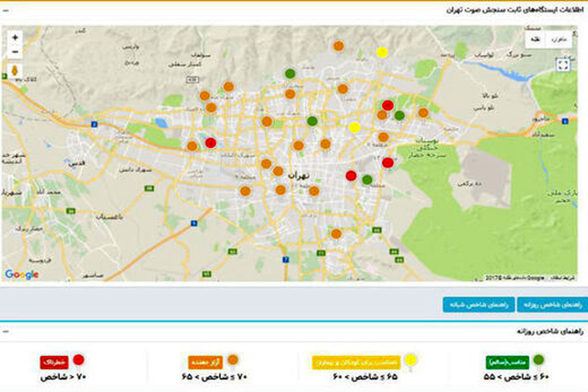Click yellow sensitive-level legend marker
Viewport: 588px width, 392px height.
pyautogui.click(x=411, y=360)
